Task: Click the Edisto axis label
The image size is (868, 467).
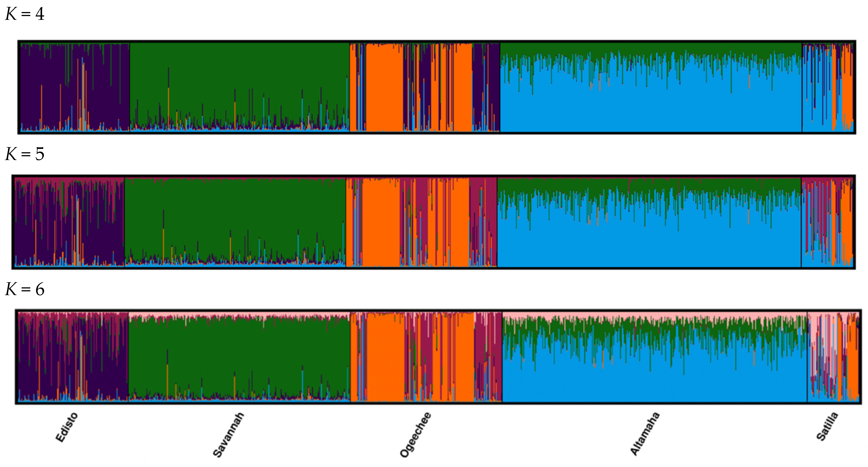Action: click(x=66, y=427)
